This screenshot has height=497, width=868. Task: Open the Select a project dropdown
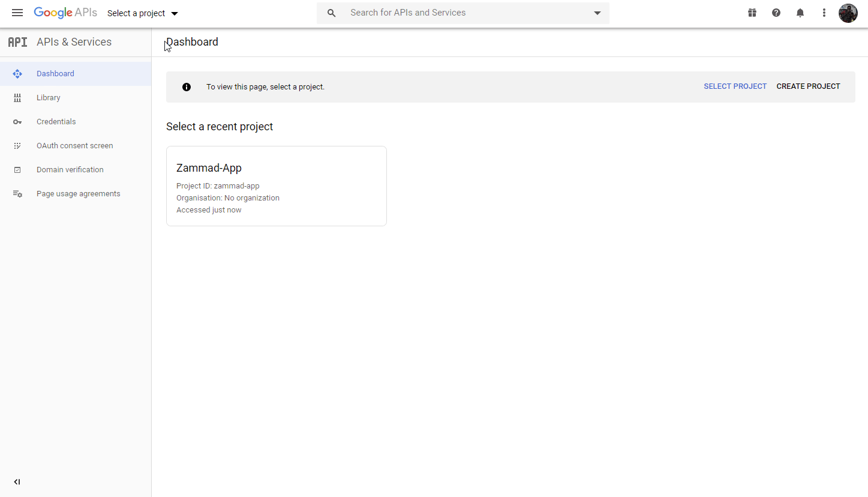pyautogui.click(x=143, y=13)
